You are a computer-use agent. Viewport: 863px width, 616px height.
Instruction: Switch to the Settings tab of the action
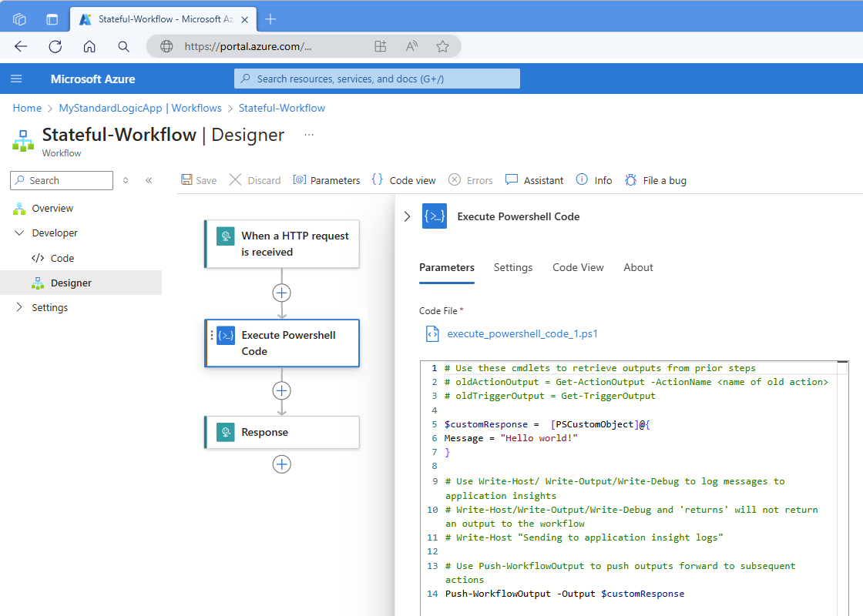click(513, 267)
